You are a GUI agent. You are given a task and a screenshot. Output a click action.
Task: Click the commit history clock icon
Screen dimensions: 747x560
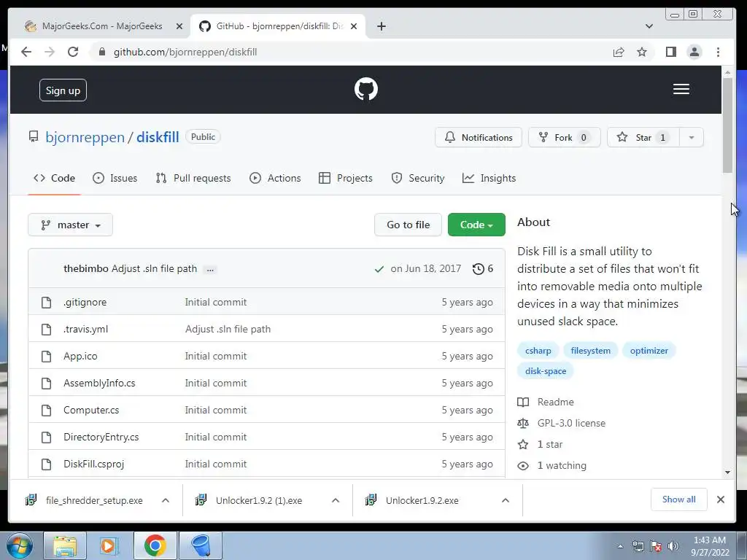(x=478, y=269)
